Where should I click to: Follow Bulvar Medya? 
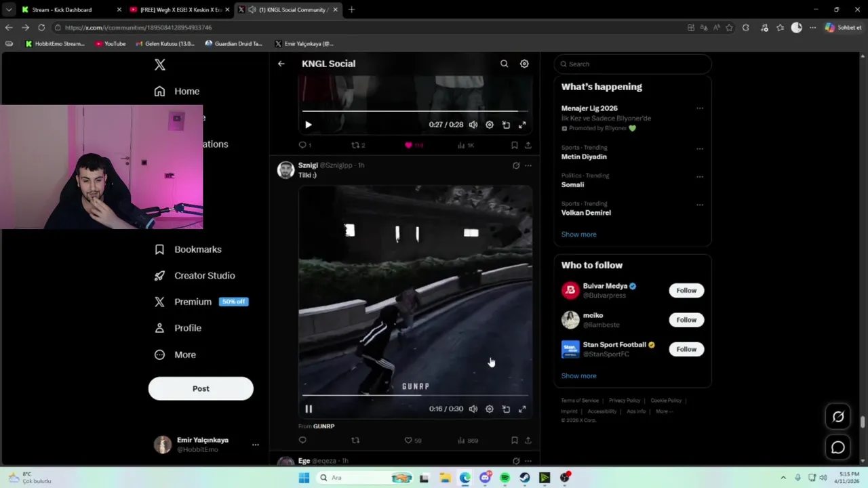click(686, 290)
